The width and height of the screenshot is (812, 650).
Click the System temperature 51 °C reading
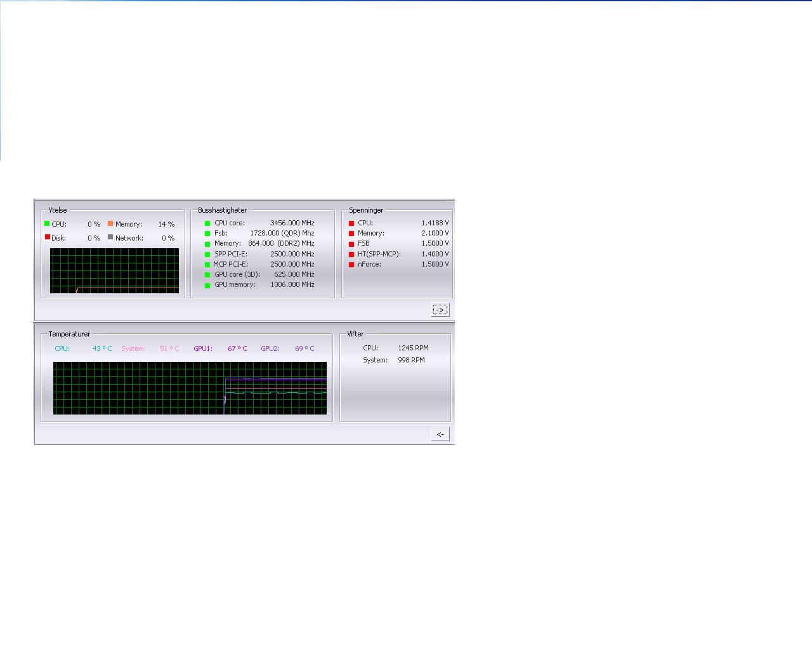click(169, 348)
